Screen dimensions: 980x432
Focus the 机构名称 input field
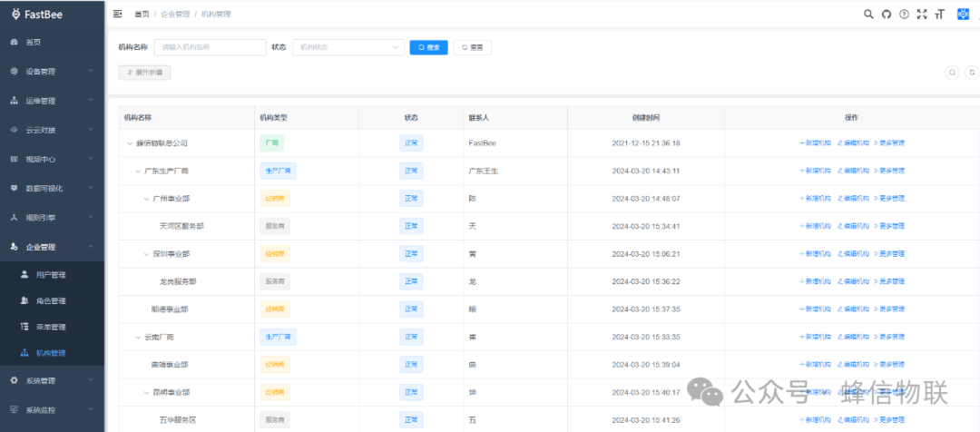pyautogui.click(x=210, y=47)
